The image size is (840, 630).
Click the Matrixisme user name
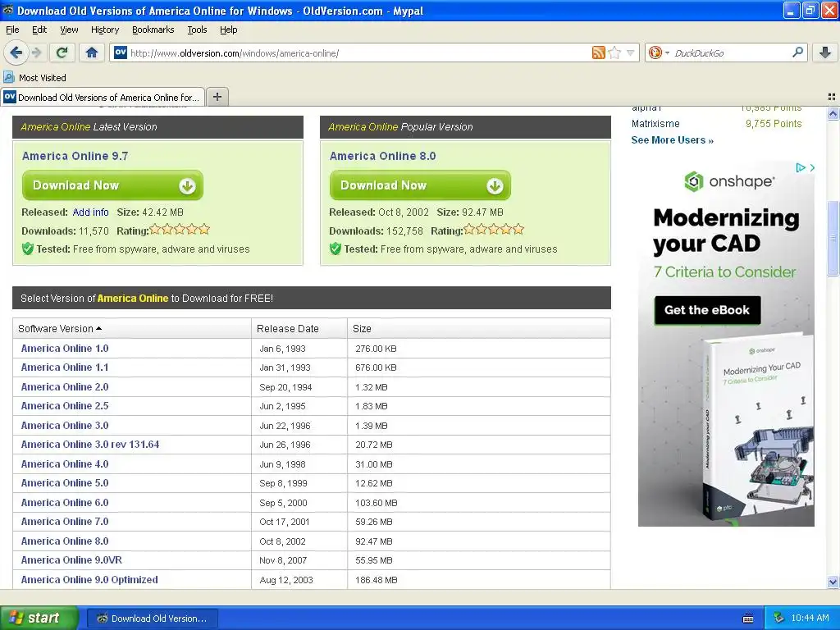tap(655, 124)
